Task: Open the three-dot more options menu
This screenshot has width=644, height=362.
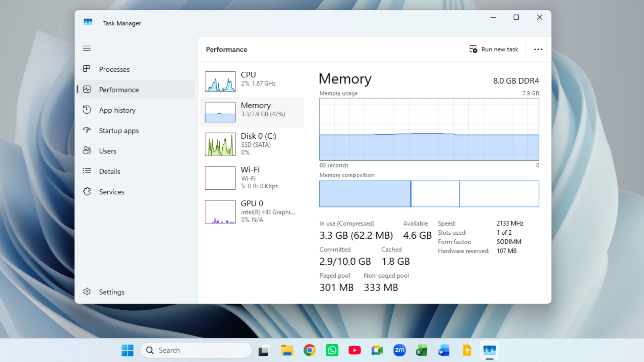Action: (538, 49)
